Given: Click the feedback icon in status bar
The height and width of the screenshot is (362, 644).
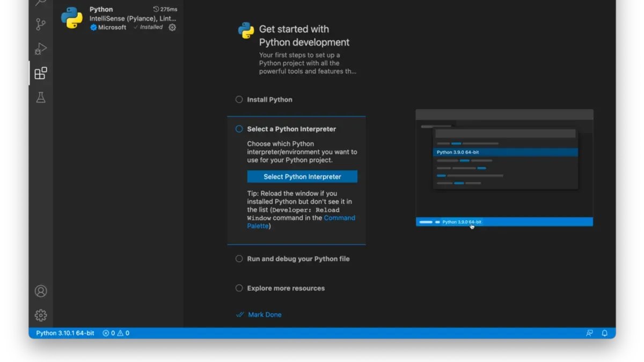Looking at the screenshot, I should tap(589, 333).
